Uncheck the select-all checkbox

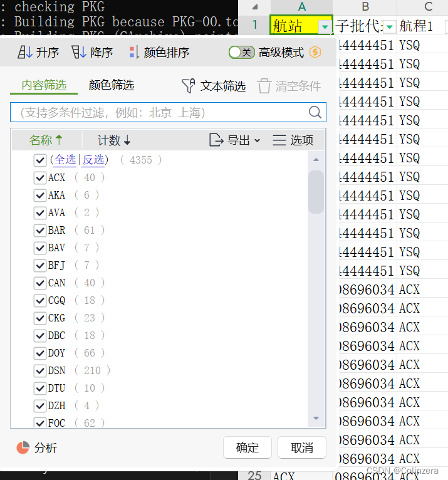(x=39, y=160)
